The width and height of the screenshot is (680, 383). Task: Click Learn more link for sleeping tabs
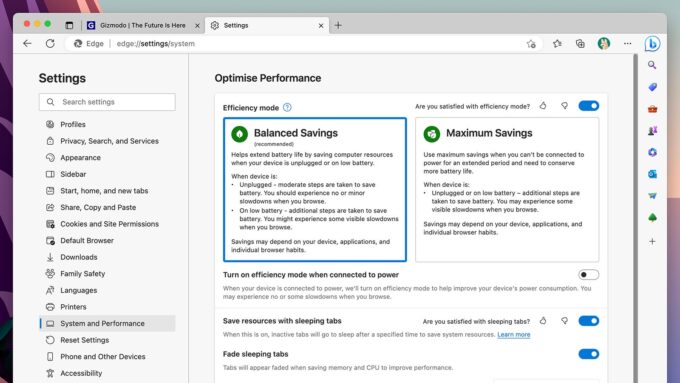[513, 334]
